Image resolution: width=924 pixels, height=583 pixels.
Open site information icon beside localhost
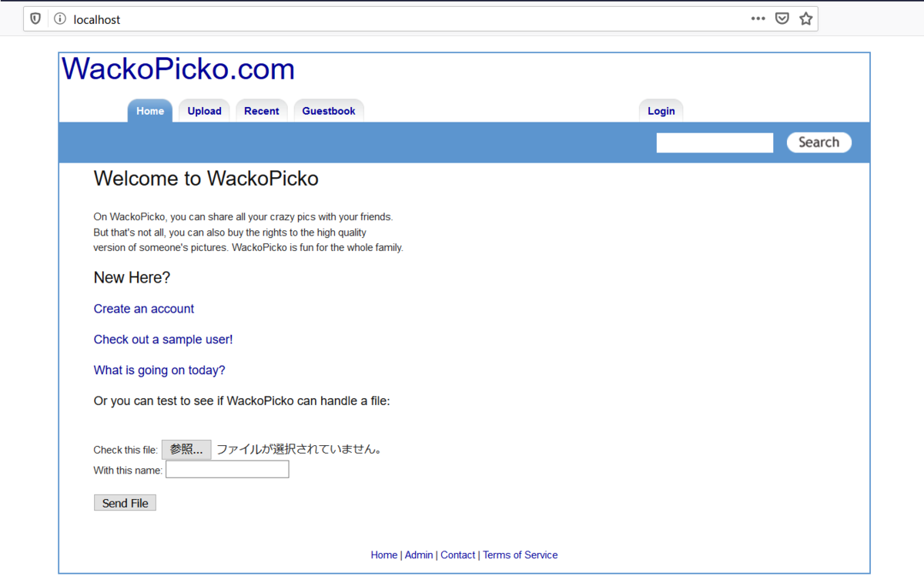(x=60, y=19)
